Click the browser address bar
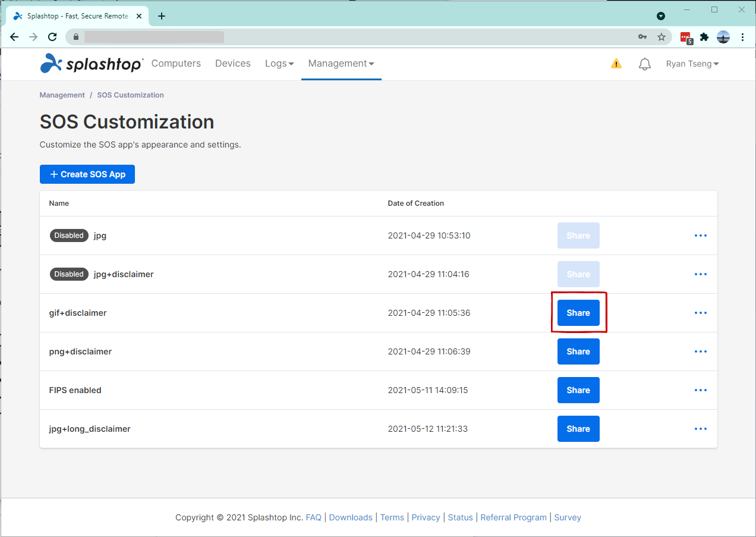 (x=368, y=37)
